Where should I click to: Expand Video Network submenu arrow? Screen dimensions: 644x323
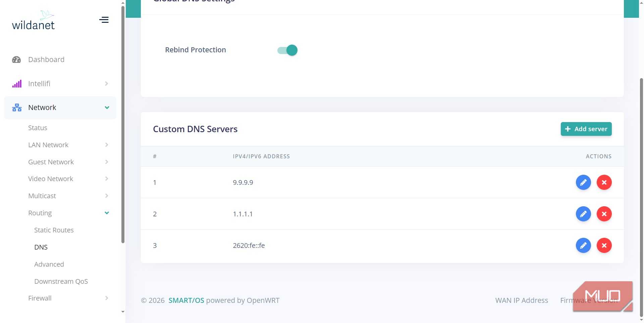(107, 179)
